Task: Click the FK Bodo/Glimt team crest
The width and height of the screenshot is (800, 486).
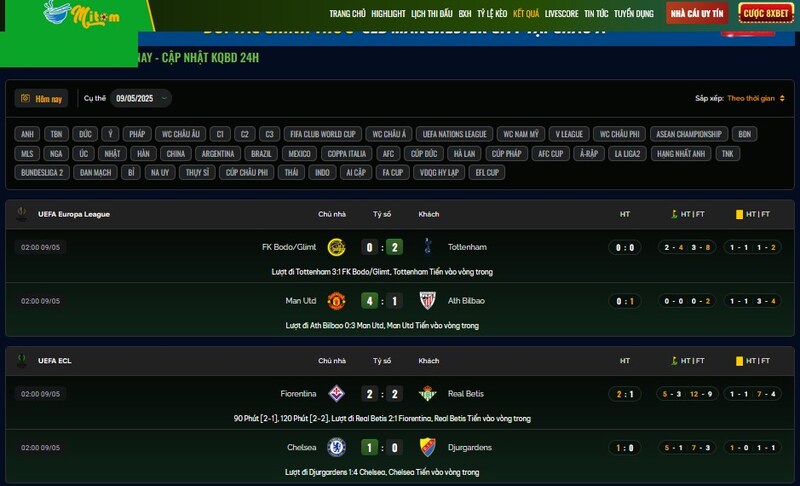Action: click(x=336, y=247)
